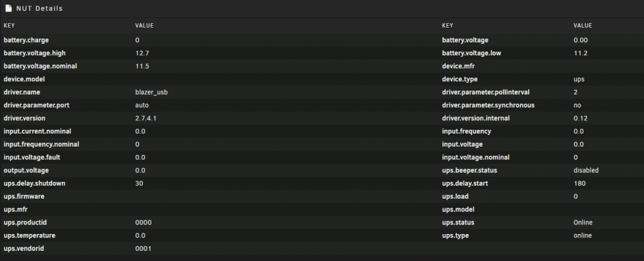Select the NUT Details panel title
644x261 pixels.
pos(39,8)
